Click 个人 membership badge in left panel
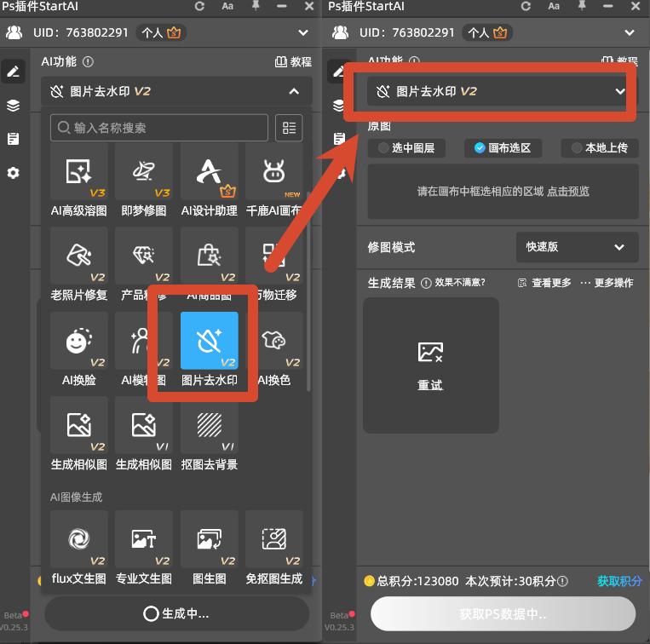 161,32
